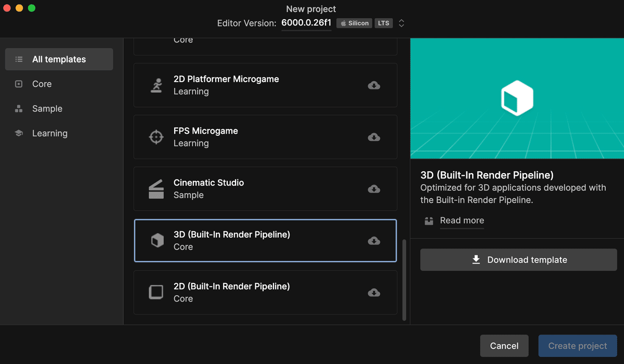
Task: Click the 'Optimized for 3D applications' description text
Action: (x=513, y=193)
